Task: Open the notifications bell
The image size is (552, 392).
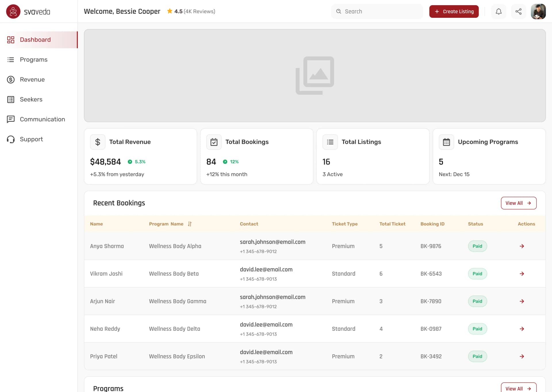Action: (499, 11)
